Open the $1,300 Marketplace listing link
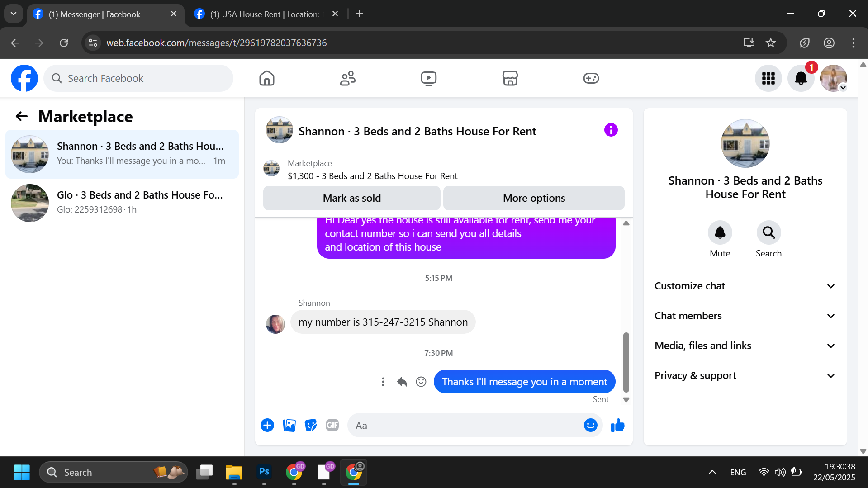The height and width of the screenshot is (488, 868). (372, 176)
